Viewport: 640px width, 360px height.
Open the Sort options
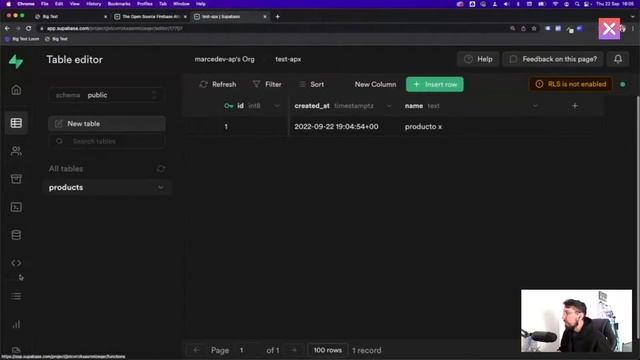[312, 84]
